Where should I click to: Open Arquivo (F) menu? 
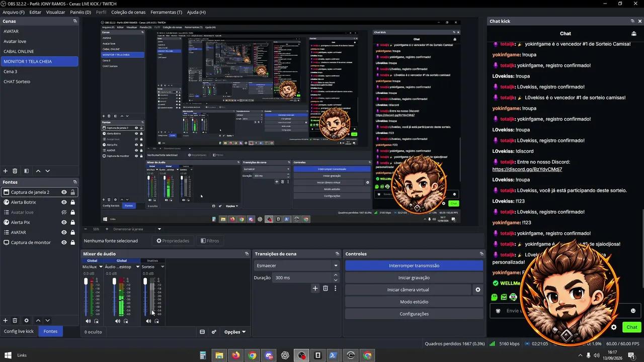click(14, 12)
